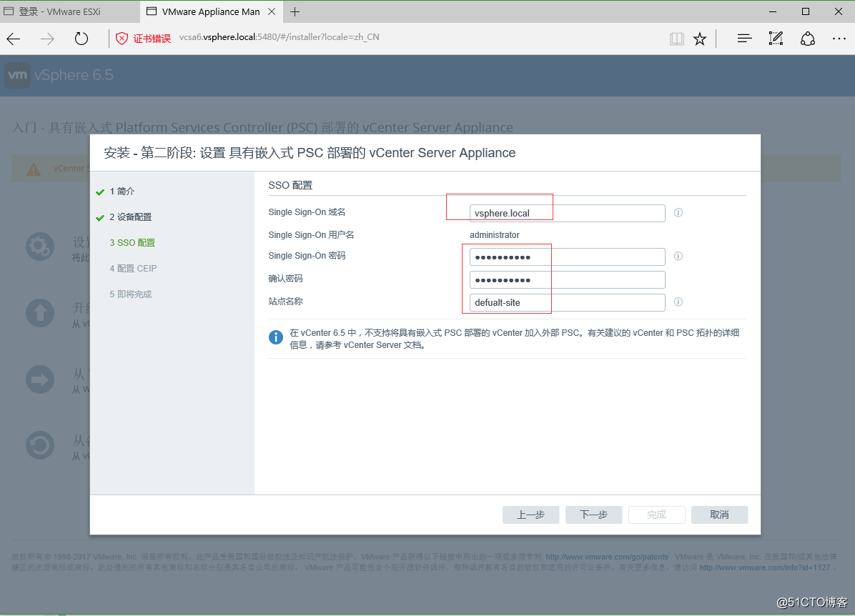
Task: Click the 站点名称 site name field
Action: (567, 302)
